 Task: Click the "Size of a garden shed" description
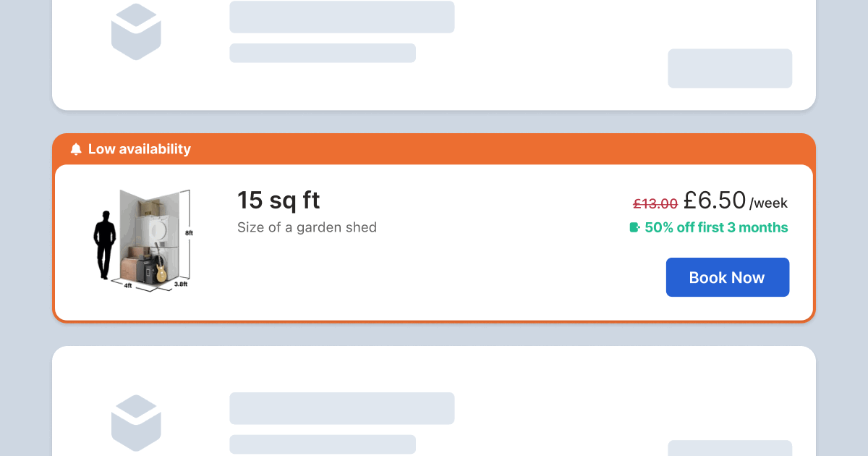pyautogui.click(x=307, y=227)
